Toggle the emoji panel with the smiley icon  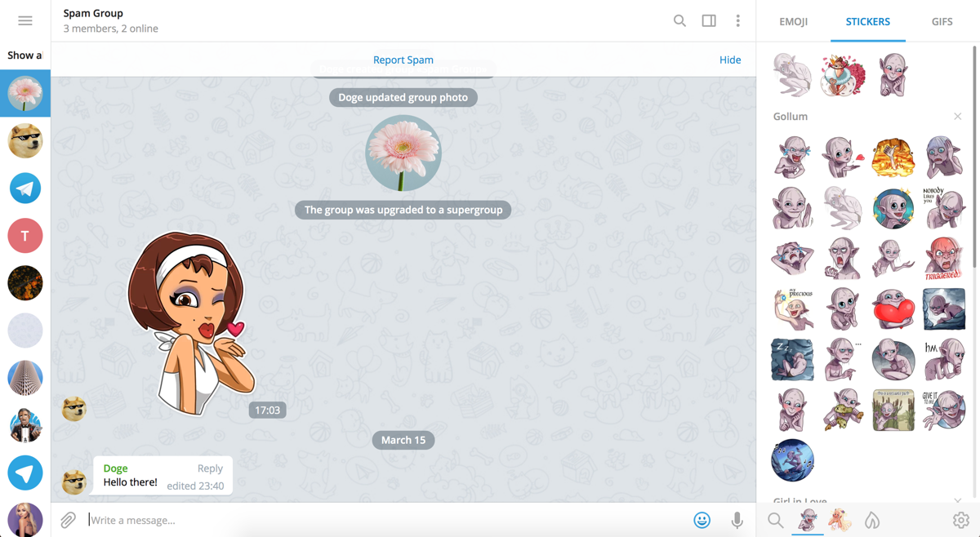(702, 520)
